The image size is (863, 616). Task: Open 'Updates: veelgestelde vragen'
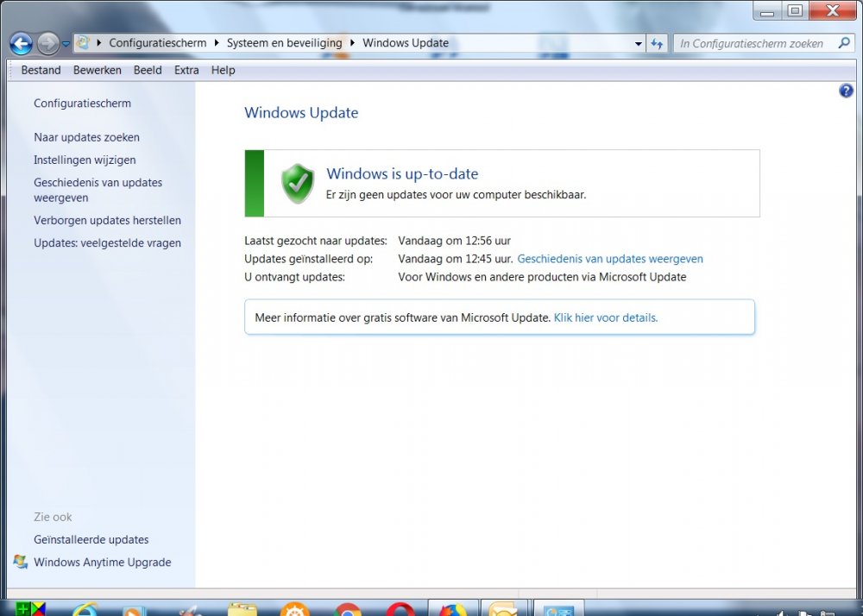[107, 243]
